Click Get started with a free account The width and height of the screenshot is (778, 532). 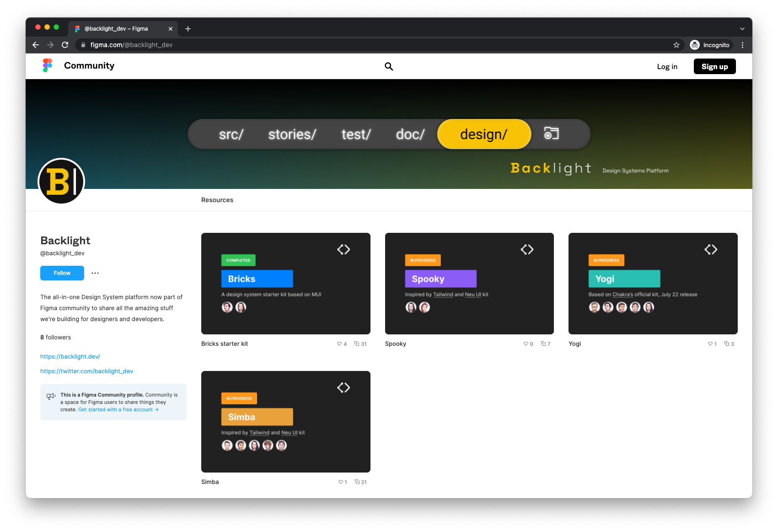118,410
